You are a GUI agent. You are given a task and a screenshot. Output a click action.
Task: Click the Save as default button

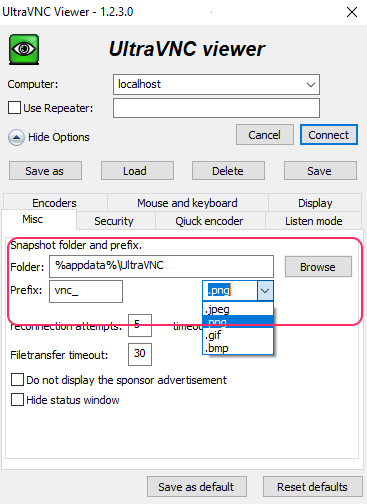click(197, 487)
